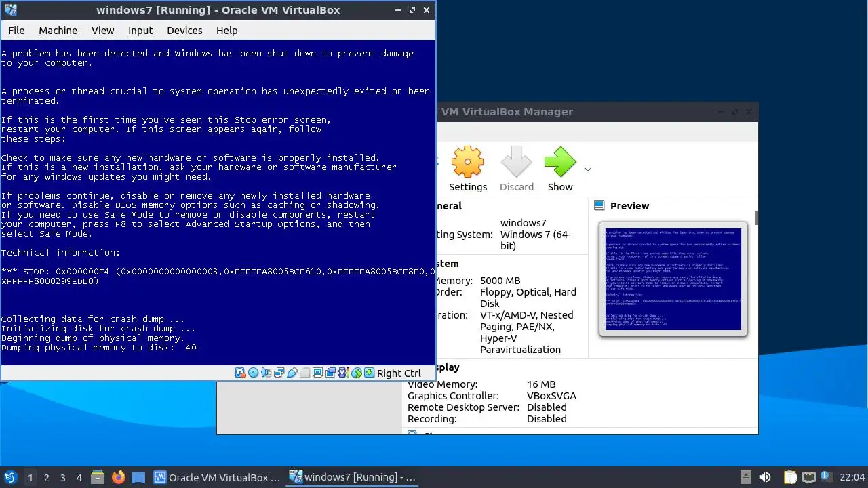Click the Video Memory: label
Screen dimensions: 868x488
pos(442,384)
